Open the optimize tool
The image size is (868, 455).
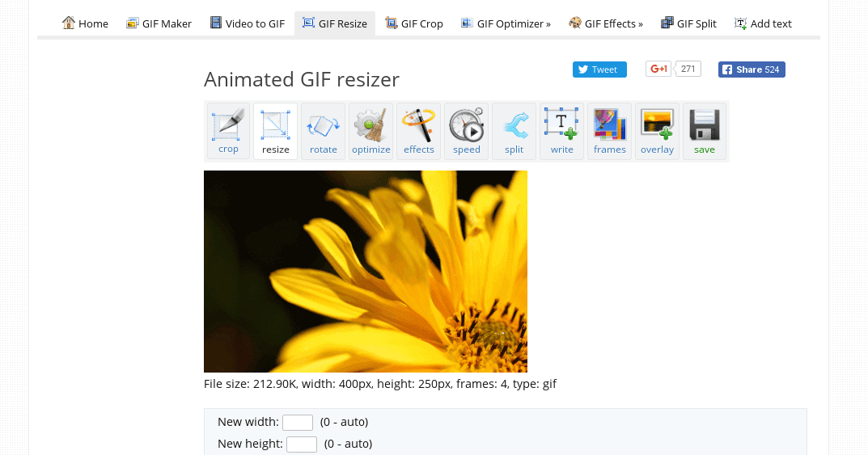[370, 131]
